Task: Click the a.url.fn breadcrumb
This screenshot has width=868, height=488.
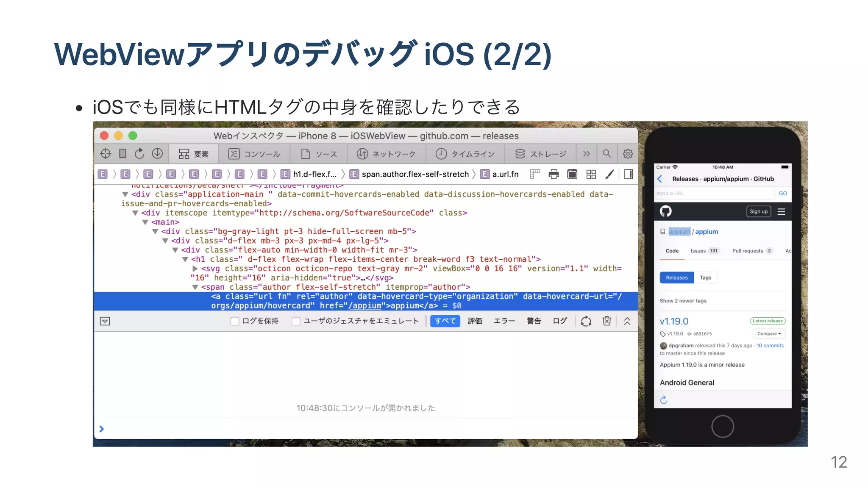Action: click(x=500, y=174)
